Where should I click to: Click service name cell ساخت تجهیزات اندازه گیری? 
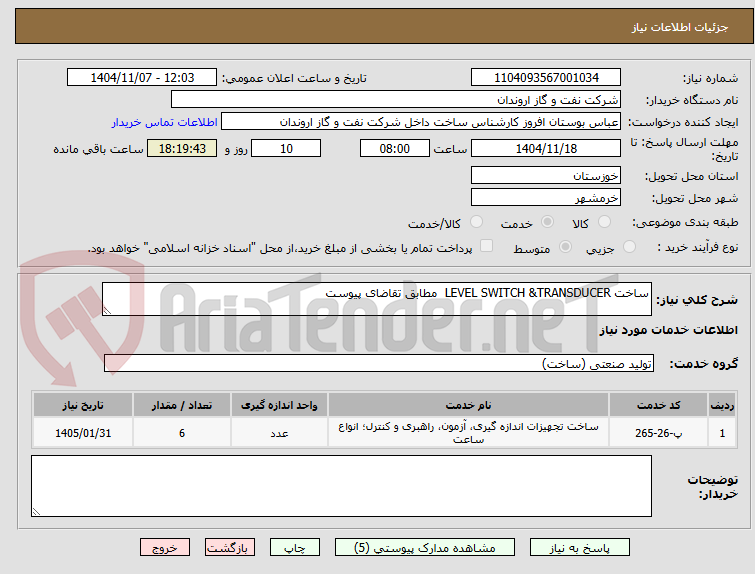[x=468, y=432]
